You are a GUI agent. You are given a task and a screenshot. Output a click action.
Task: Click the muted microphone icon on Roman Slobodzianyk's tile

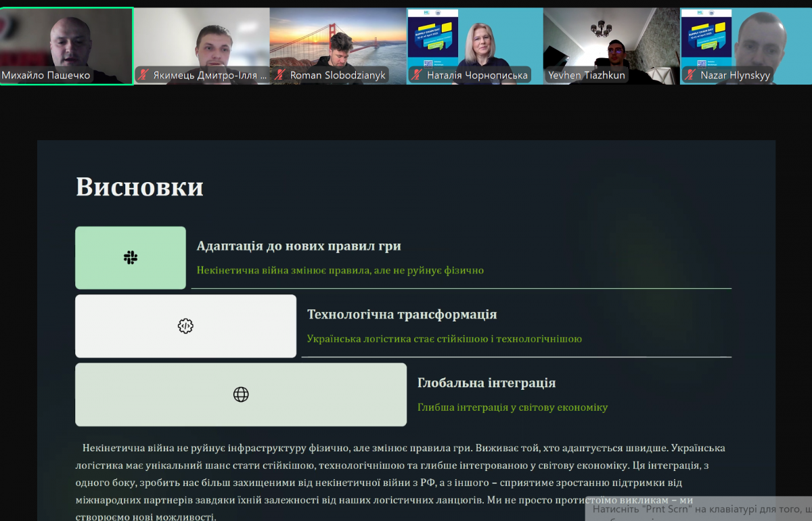(279, 75)
